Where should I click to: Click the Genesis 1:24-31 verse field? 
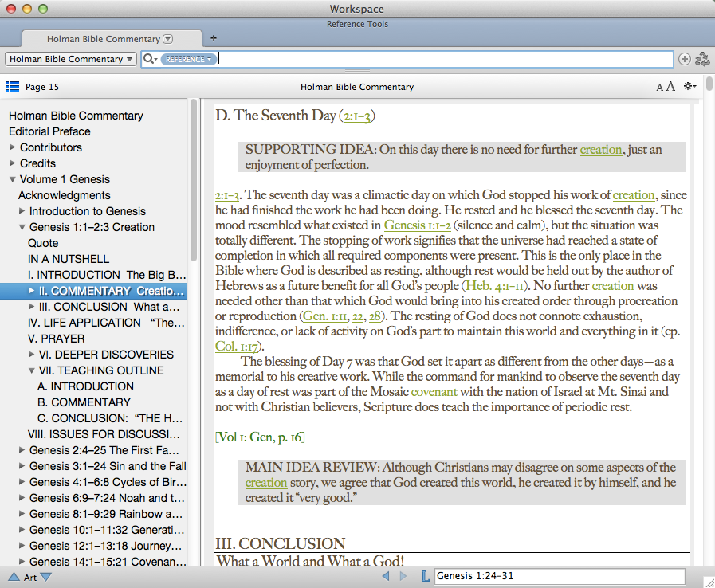(x=560, y=576)
